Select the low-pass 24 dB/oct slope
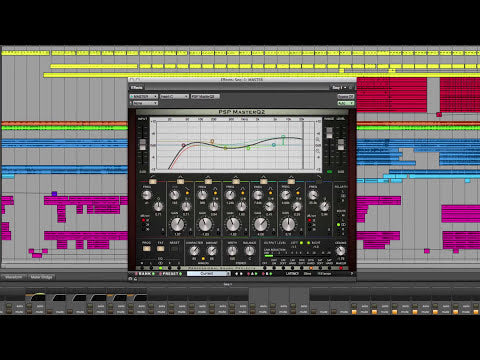 click(x=310, y=225)
